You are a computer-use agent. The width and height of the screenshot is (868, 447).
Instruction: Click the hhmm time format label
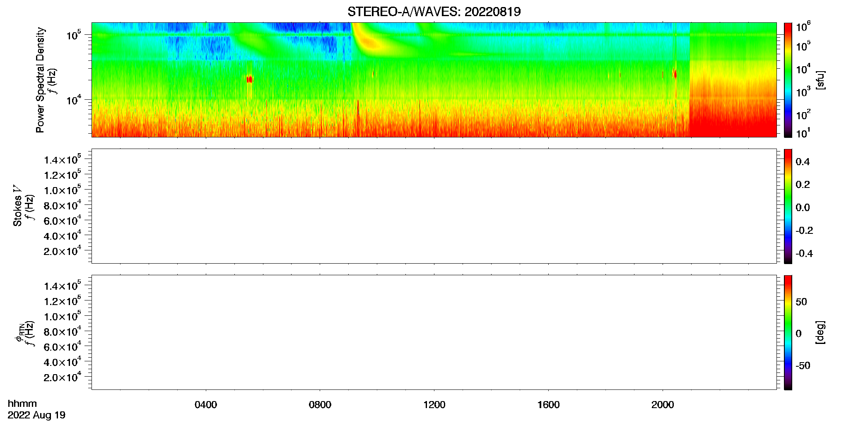click(22, 404)
